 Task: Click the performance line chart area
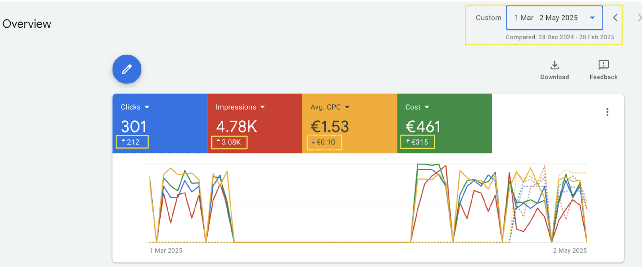[365, 203]
